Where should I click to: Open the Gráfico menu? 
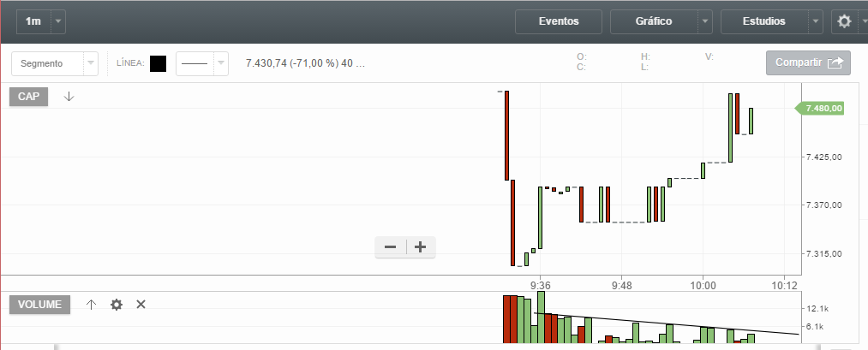click(654, 21)
